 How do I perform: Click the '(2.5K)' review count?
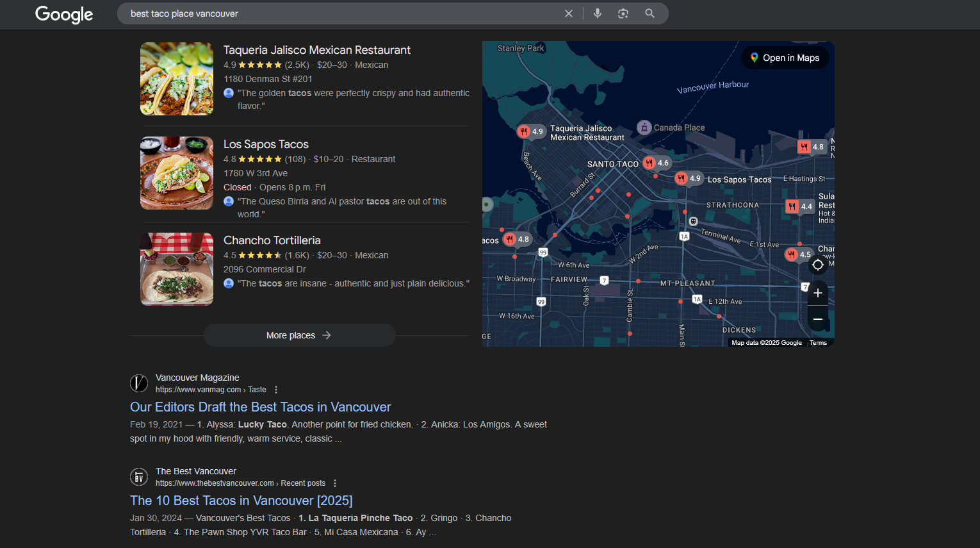pos(297,65)
